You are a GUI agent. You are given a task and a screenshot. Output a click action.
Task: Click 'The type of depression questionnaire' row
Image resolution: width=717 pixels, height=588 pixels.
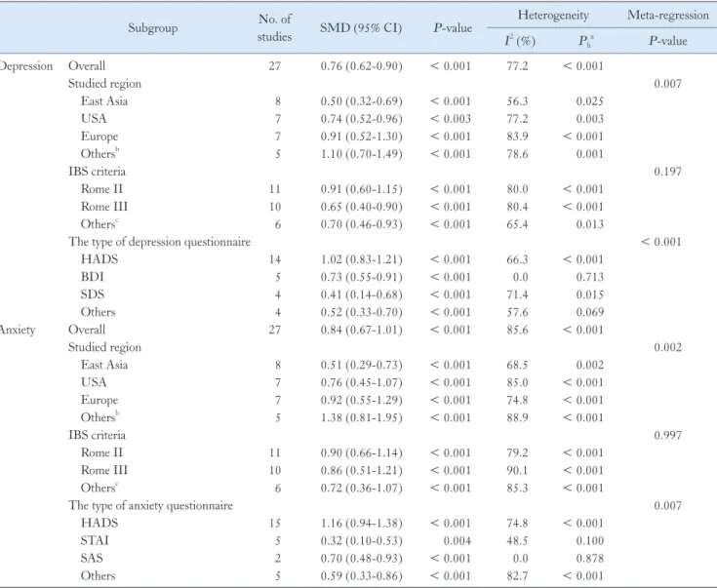pos(160,242)
